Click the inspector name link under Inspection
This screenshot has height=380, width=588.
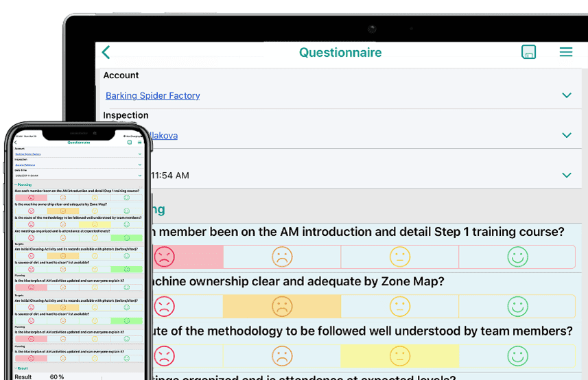165,135
